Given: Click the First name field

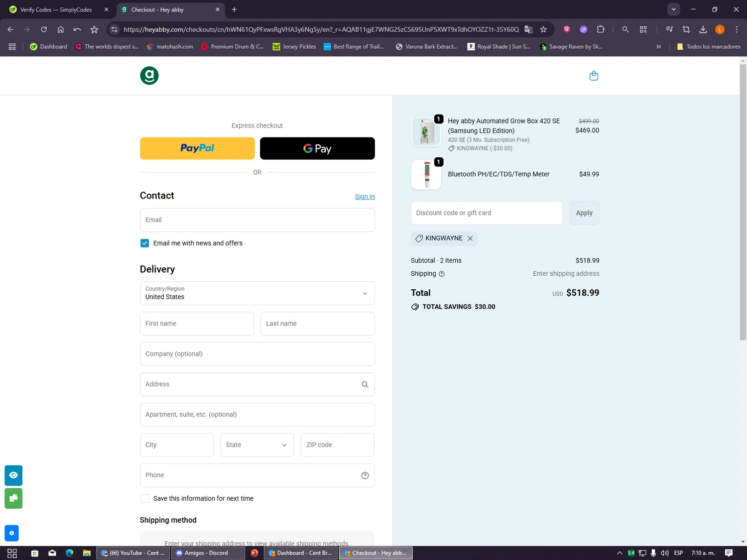Looking at the screenshot, I should 197,324.
